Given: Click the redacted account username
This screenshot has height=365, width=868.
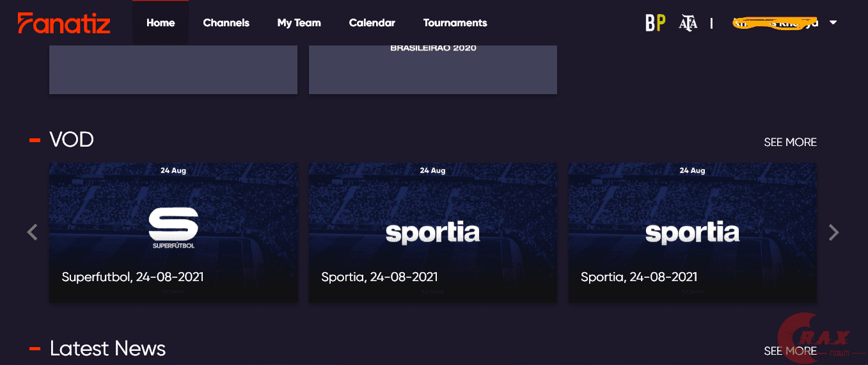Looking at the screenshot, I should pyautogui.click(x=776, y=23).
